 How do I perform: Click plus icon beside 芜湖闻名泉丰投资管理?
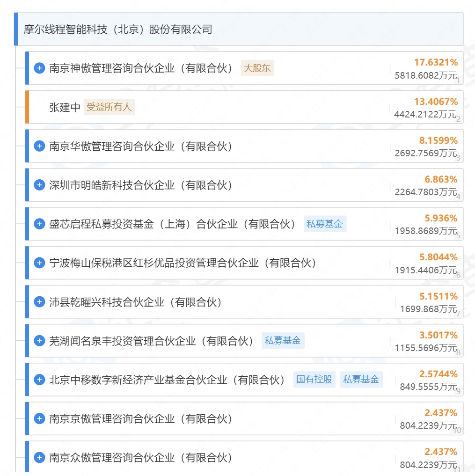coord(39,340)
